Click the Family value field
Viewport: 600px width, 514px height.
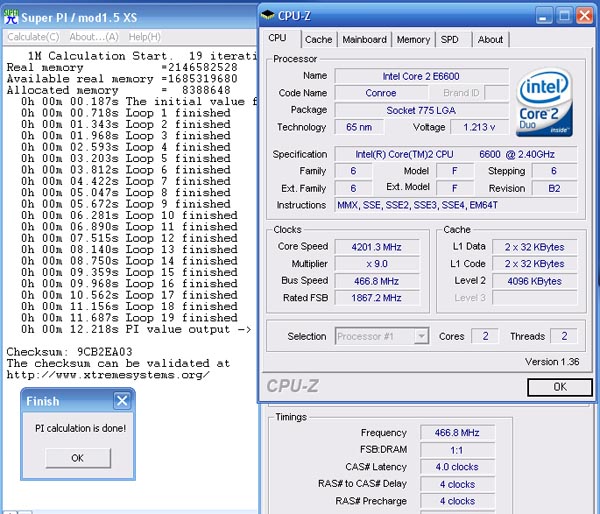[x=353, y=171]
